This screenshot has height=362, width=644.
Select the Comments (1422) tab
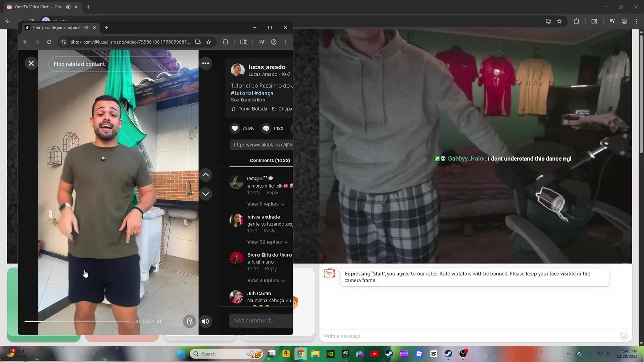[x=270, y=160]
